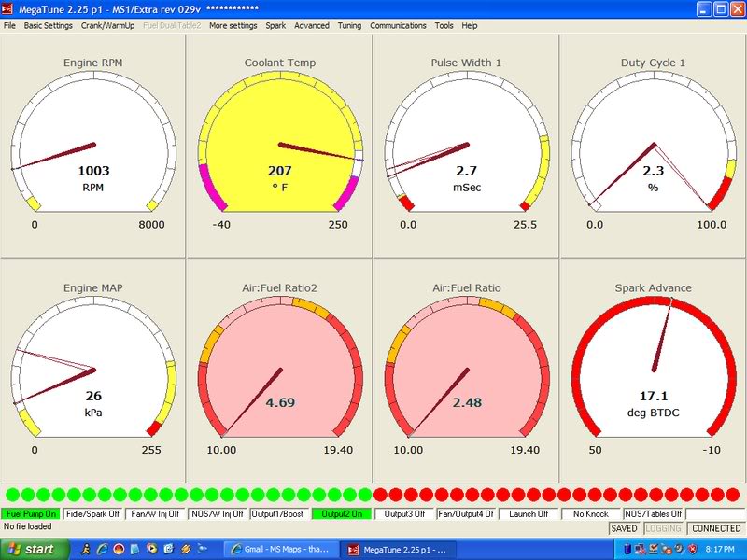Click the SAVED status cell
The height and width of the screenshot is (560, 747).
[624, 528]
